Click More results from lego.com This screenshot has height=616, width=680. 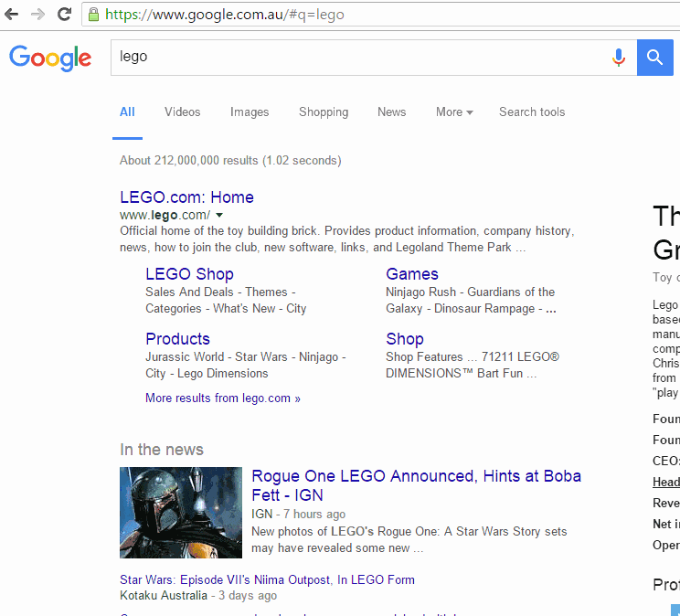223,398
